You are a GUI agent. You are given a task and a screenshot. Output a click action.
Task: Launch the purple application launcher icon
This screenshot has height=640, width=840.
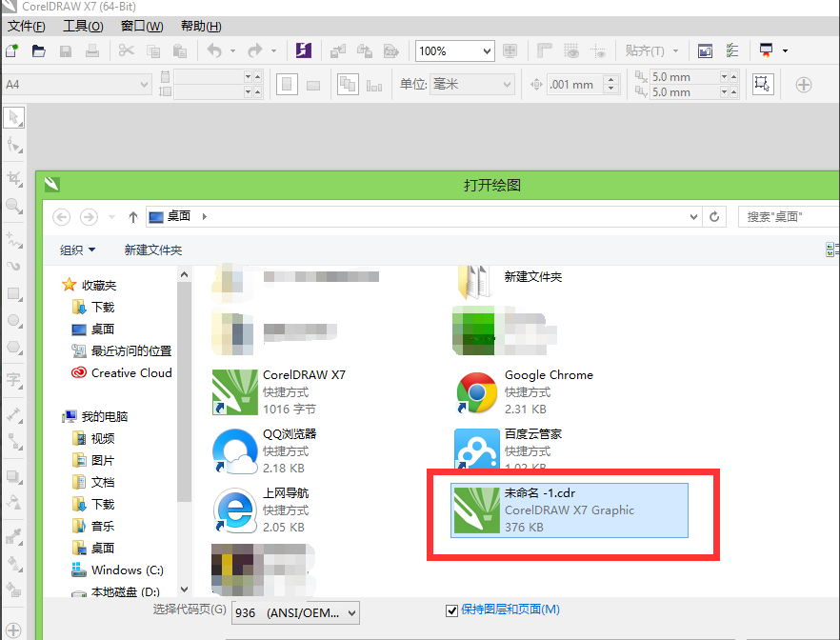click(304, 50)
